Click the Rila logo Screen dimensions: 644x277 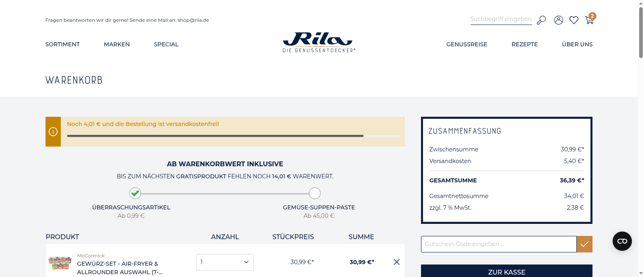click(319, 42)
